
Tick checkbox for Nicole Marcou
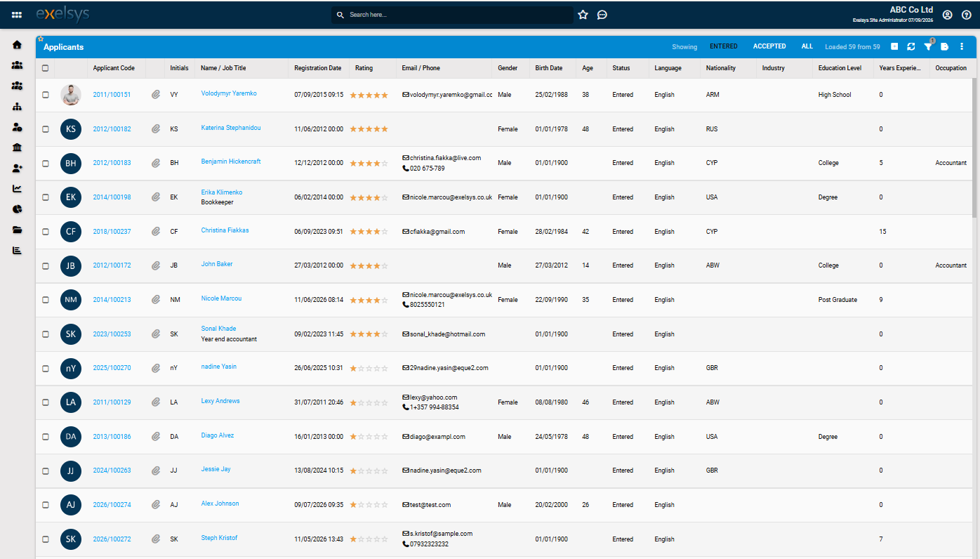click(46, 300)
